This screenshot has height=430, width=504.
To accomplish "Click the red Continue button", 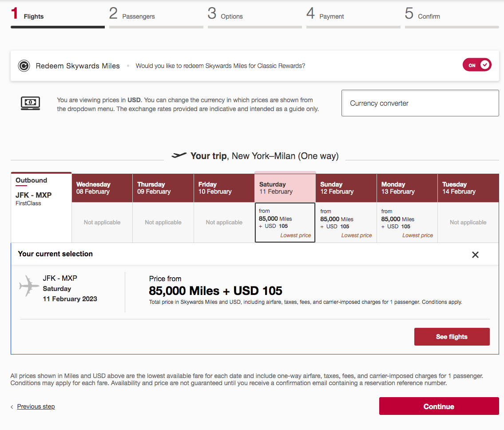I will pyautogui.click(x=439, y=406).
